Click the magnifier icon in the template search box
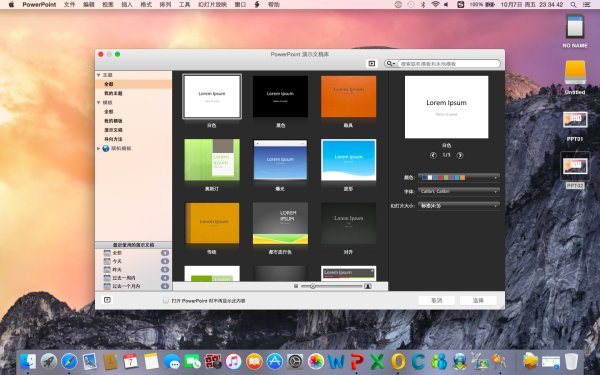This screenshot has height=375, width=600. (389, 64)
